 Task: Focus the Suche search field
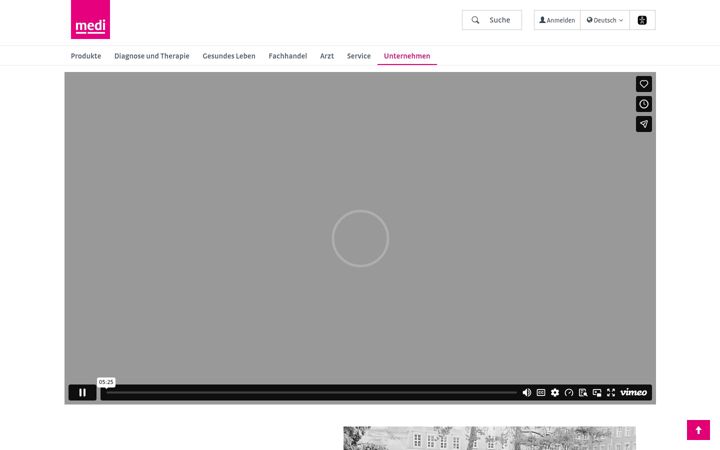(x=492, y=20)
